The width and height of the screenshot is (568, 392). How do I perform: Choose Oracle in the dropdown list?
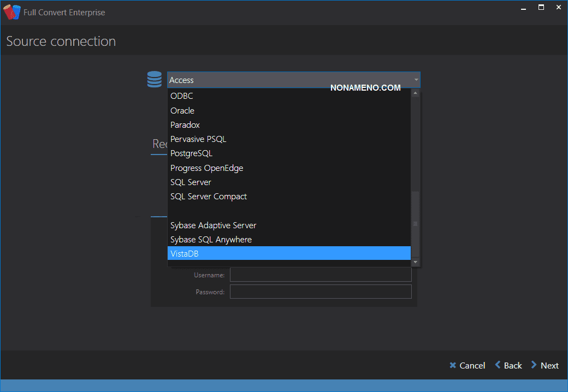point(182,110)
